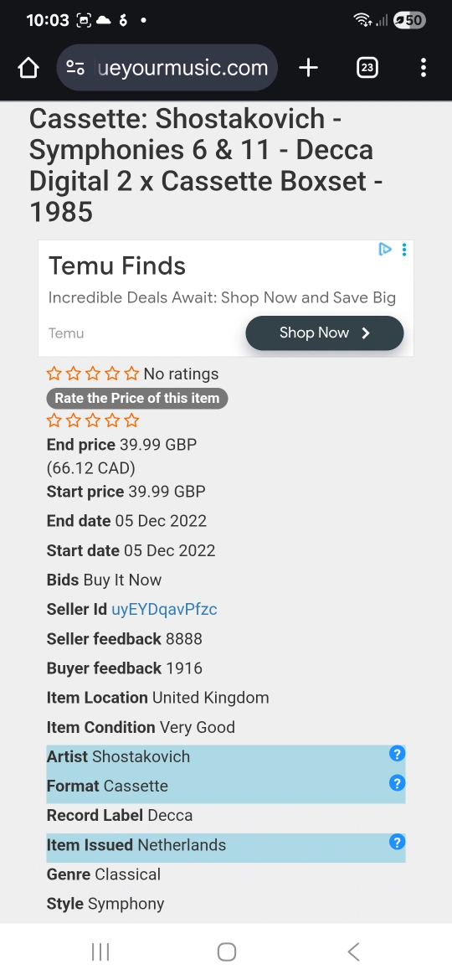Tap Shop Now on the Temu ad
452x980 pixels.
click(x=325, y=333)
